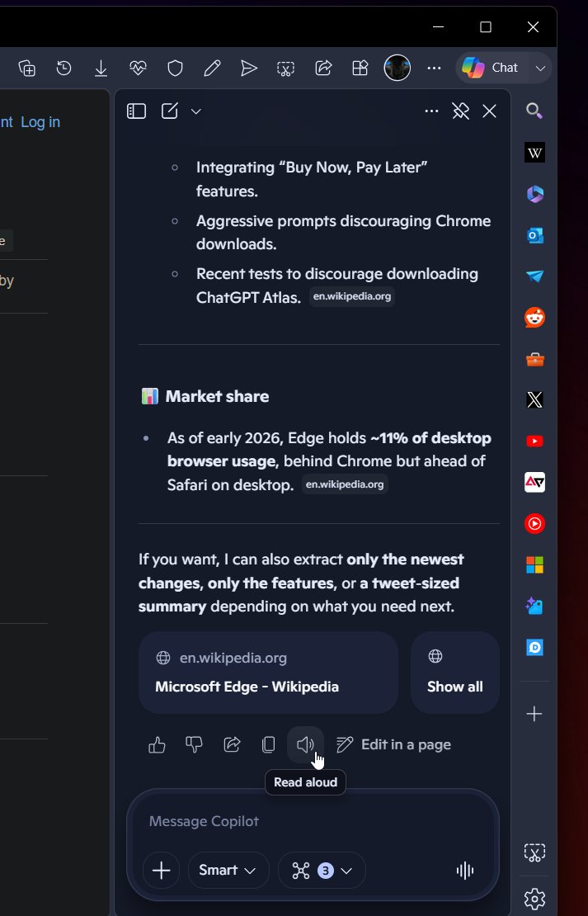Start a new Copilot chat
Image resolution: width=588 pixels, height=916 pixels.
169,111
